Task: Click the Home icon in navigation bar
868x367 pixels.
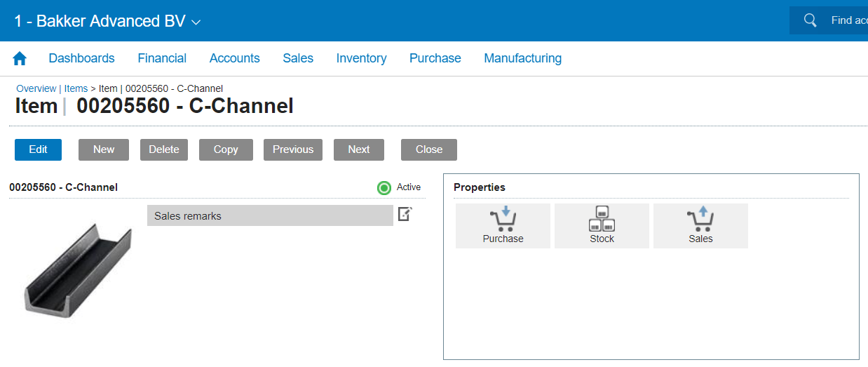Action: point(20,59)
